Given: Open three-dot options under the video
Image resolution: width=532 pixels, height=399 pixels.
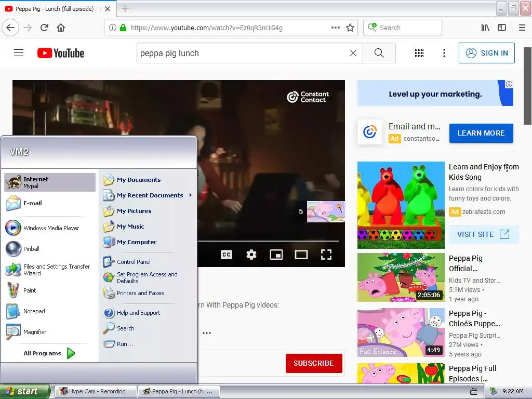Looking at the screenshot, I should (x=207, y=333).
